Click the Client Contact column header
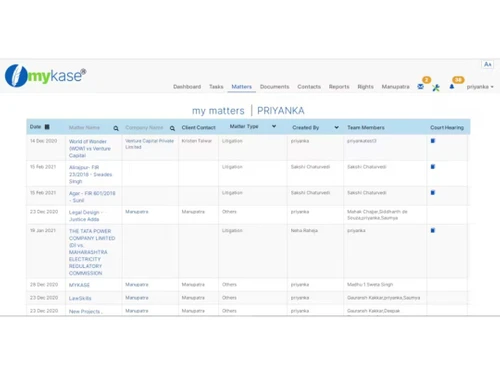500x375 pixels. pos(199,127)
